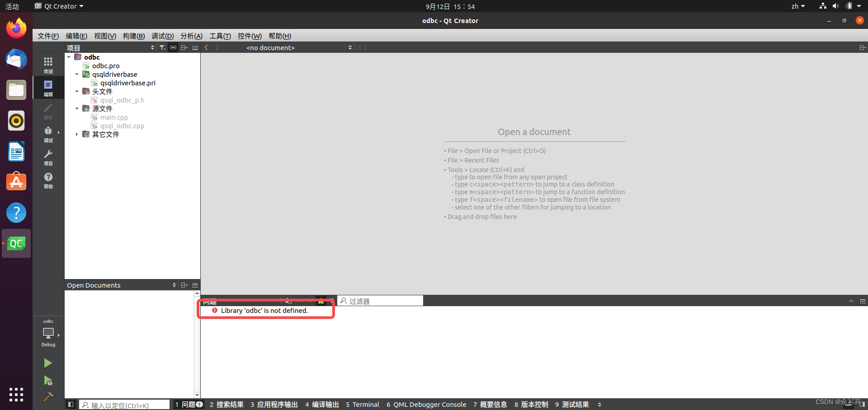This screenshot has width=868, height=410.
Task: Show the 4 编译输出 pane
Action: pos(322,405)
